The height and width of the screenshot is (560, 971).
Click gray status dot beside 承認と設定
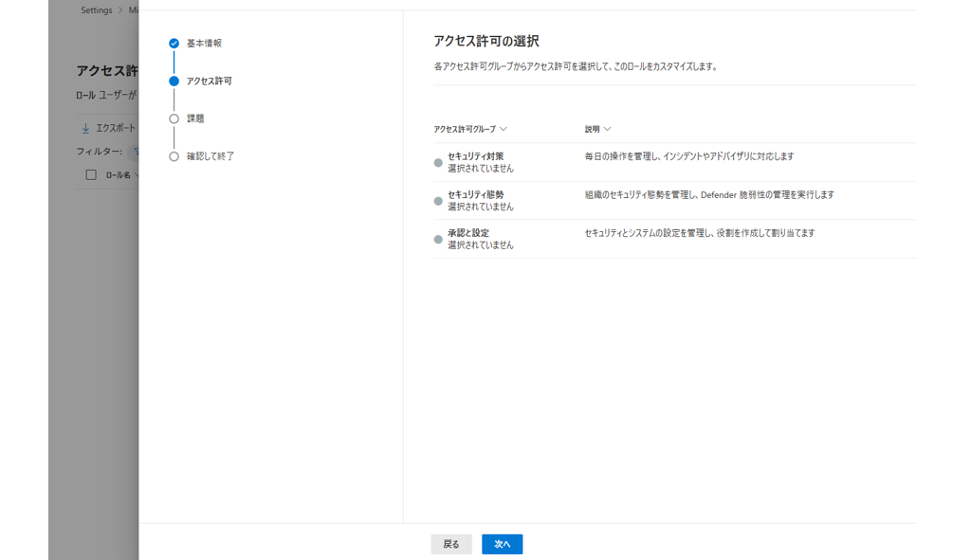click(x=438, y=240)
